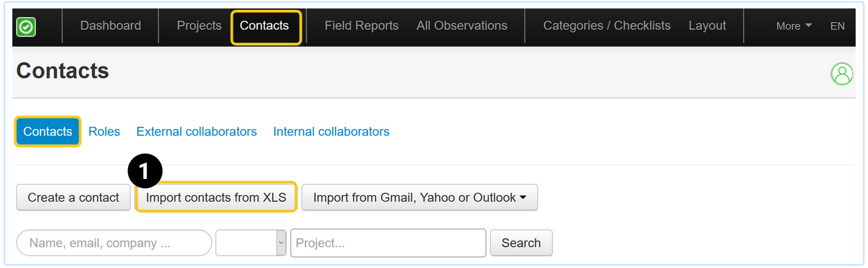Open Categories / Checklists section
868x268 pixels.
(x=607, y=26)
